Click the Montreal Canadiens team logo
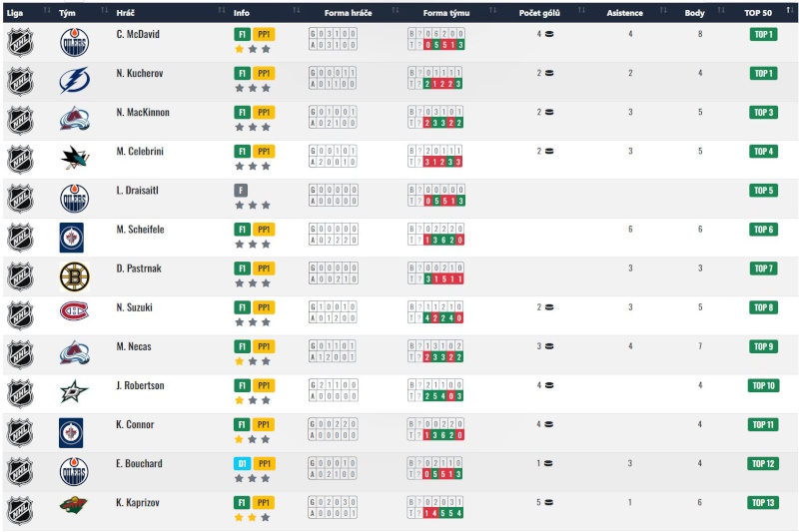The width and height of the screenshot is (799, 532). coord(74,315)
